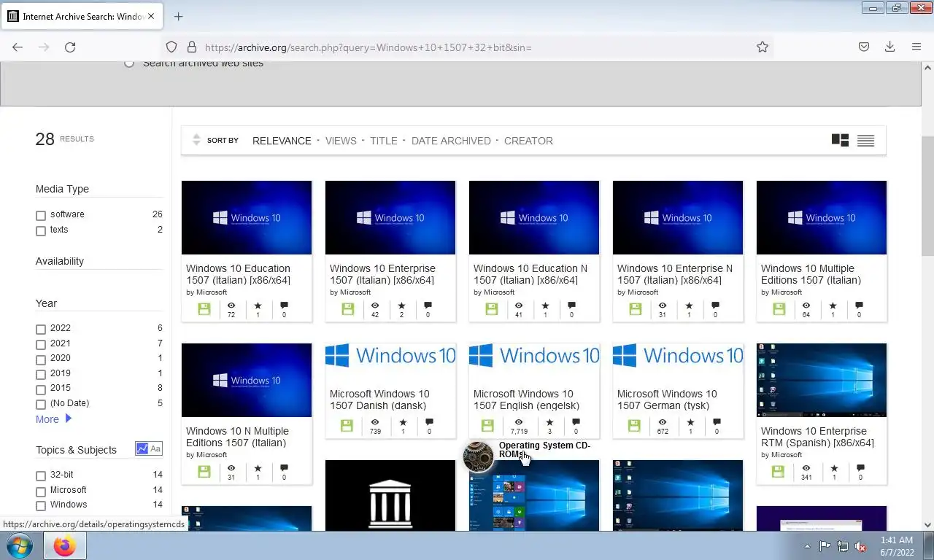Toggle topics alphabetical Aa sort button
Viewport: 934px width, 560px height.
pos(155,449)
